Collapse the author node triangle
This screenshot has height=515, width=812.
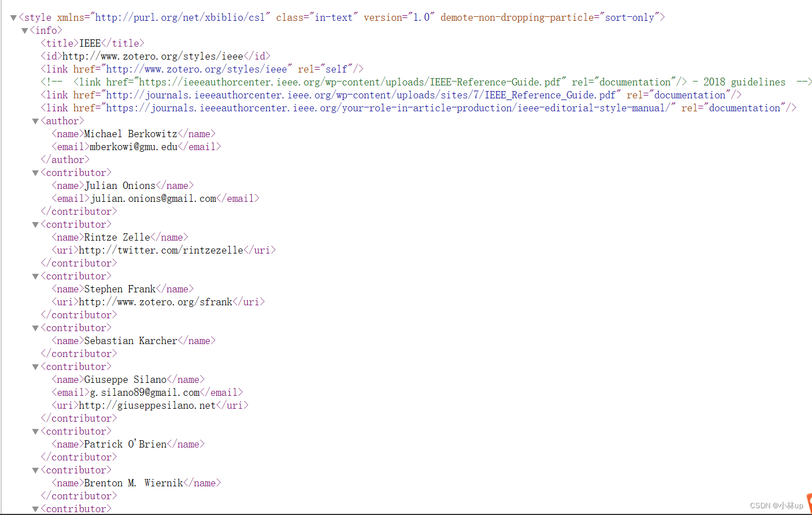(x=35, y=121)
